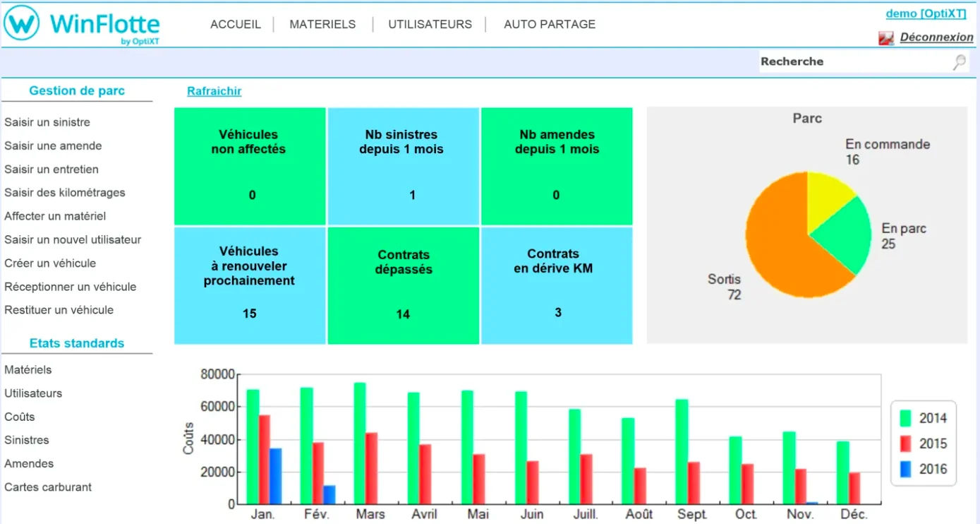The width and height of the screenshot is (980, 524).
Task: Open the AUTO PARTAGE menu
Action: (550, 24)
